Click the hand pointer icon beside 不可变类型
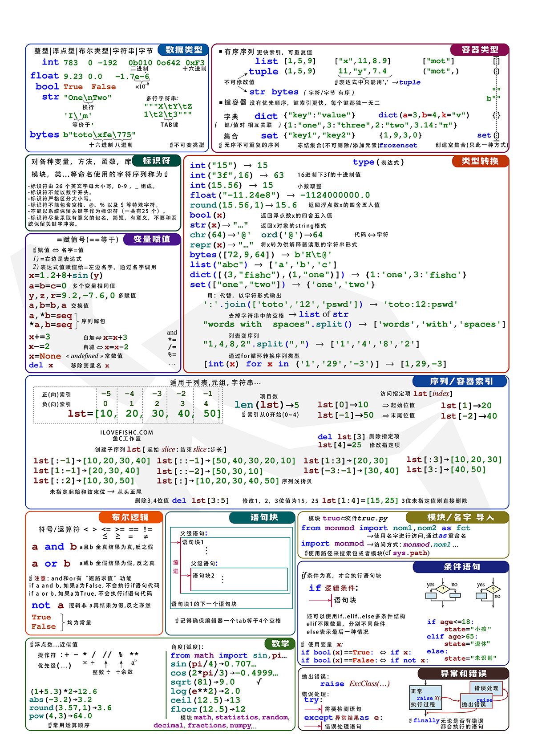The image size is (534, 756). [x=171, y=145]
